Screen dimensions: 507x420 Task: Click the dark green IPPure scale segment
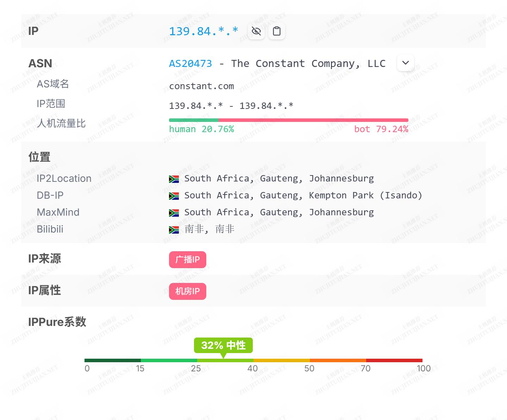tap(113, 360)
